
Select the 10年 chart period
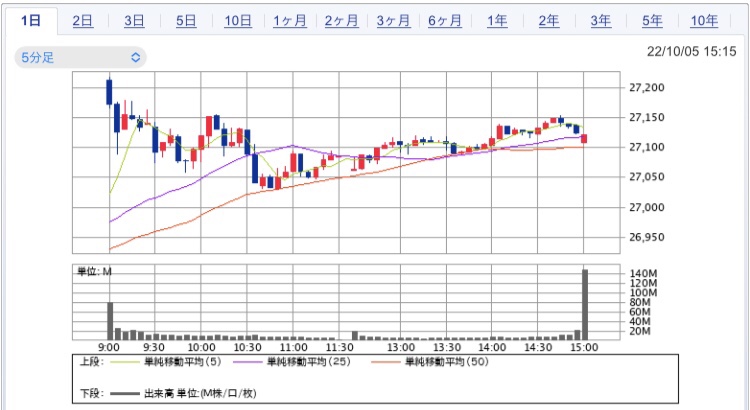tap(704, 21)
